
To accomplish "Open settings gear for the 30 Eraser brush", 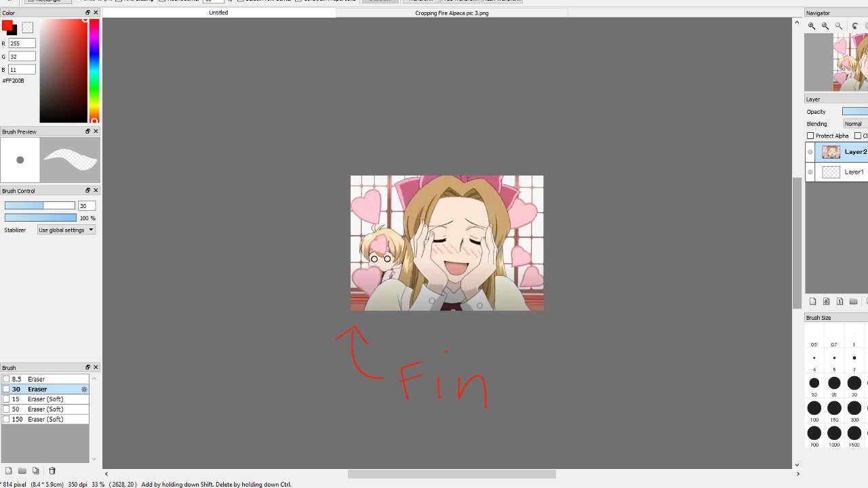I will pos(84,389).
